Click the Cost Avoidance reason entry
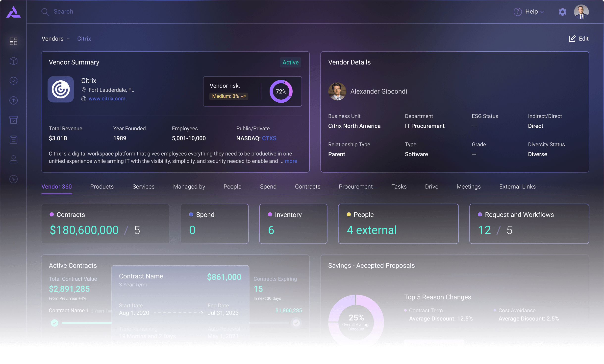This screenshot has height=364, width=604. point(526,315)
